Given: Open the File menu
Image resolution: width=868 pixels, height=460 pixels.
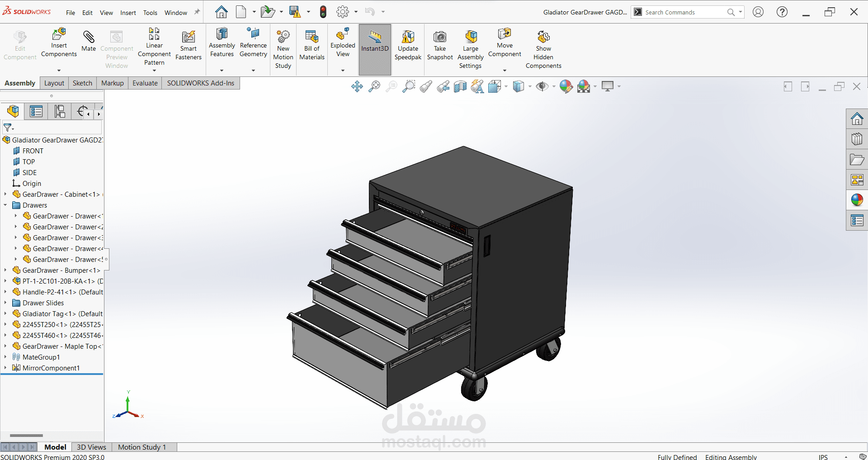Looking at the screenshot, I should click(71, 13).
